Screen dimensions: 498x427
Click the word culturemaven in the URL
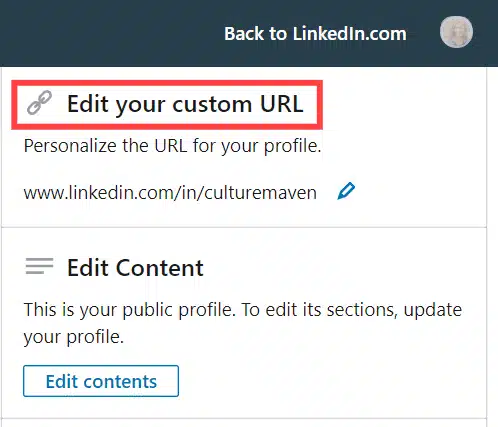point(260,193)
